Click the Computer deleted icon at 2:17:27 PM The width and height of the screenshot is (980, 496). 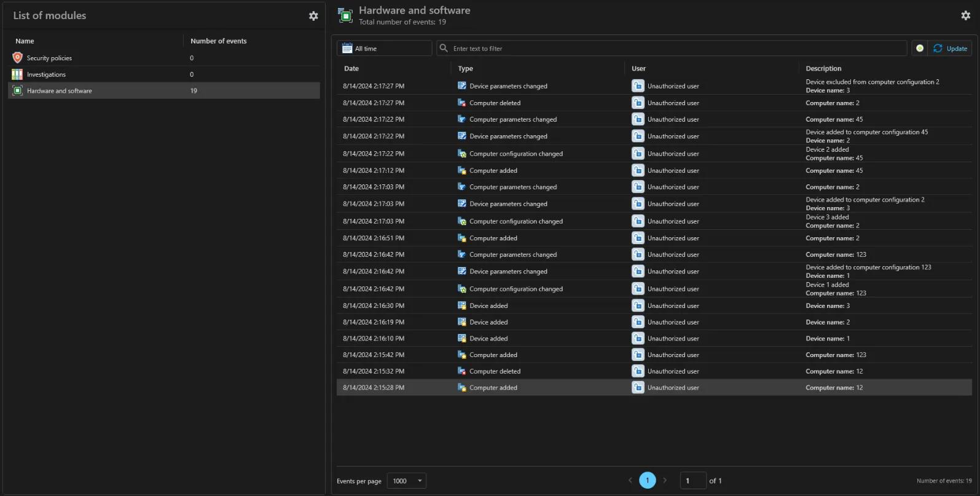tap(462, 103)
